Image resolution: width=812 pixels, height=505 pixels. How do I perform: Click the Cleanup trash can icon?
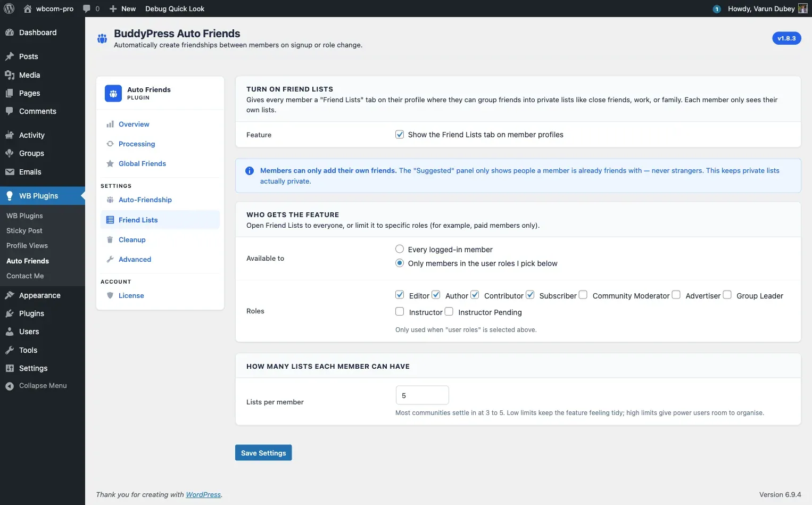click(110, 240)
